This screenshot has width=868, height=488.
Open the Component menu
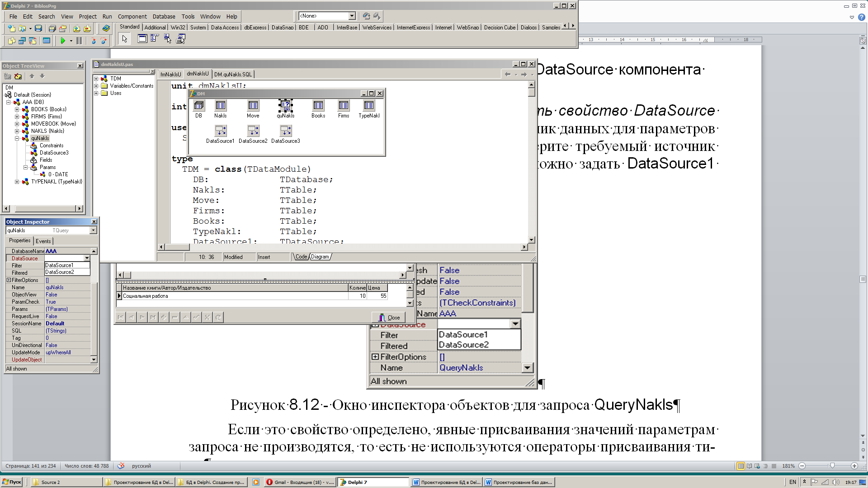132,17
